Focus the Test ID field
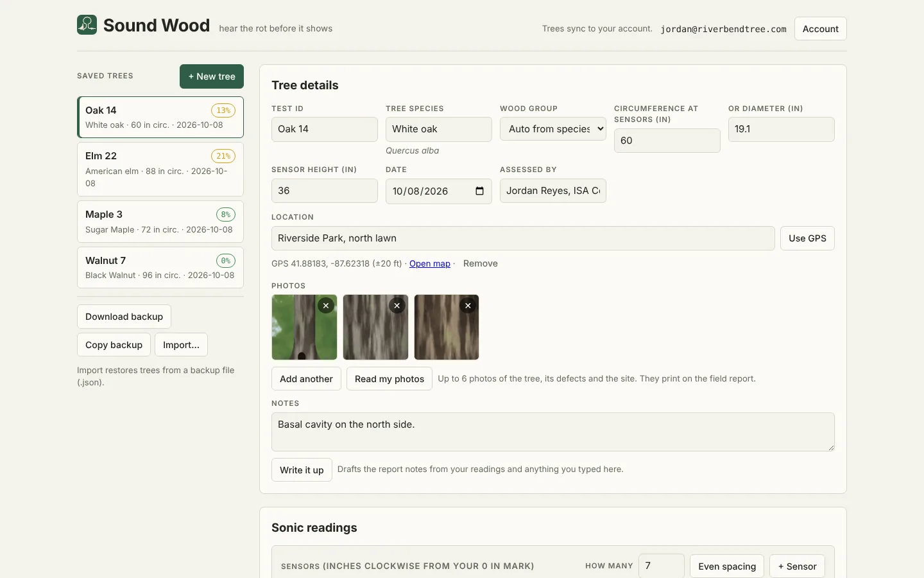 (x=325, y=129)
